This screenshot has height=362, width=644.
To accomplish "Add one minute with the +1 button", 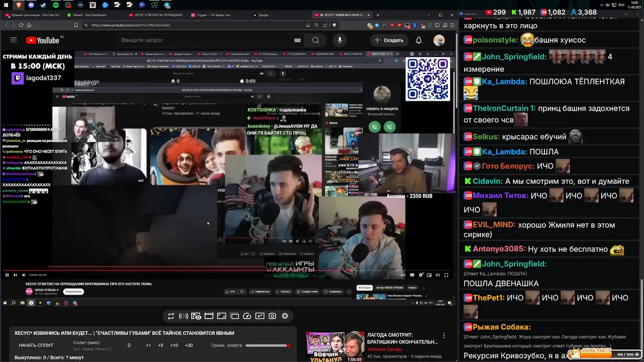I will pyautogui.click(x=148, y=345).
